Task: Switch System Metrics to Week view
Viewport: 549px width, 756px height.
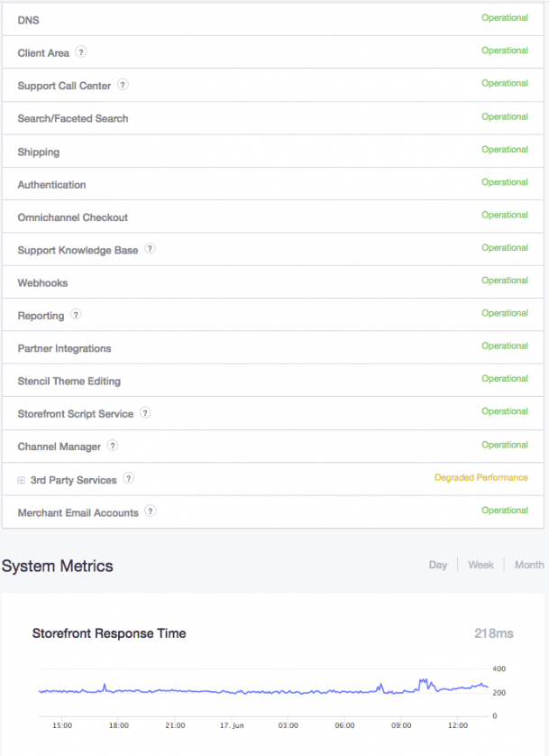Action: 480,565
